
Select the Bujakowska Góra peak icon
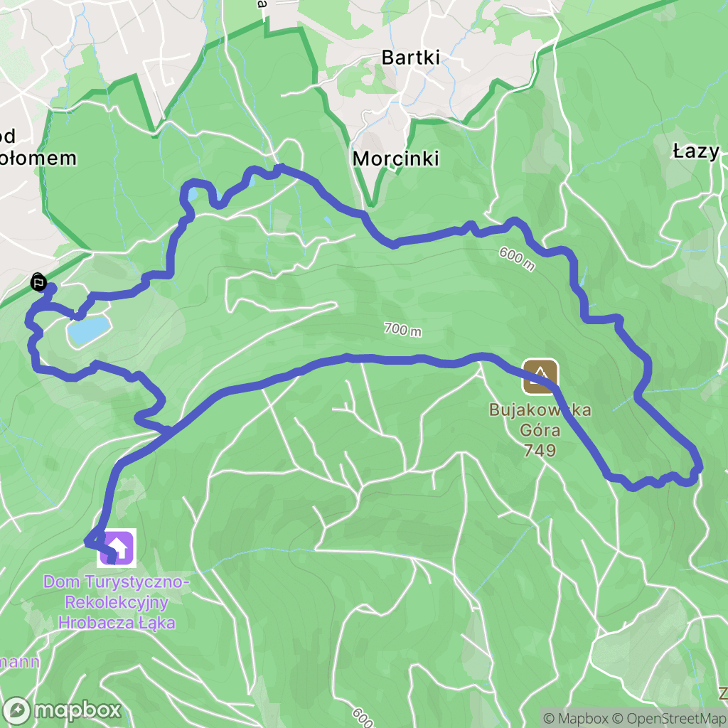coord(540,376)
